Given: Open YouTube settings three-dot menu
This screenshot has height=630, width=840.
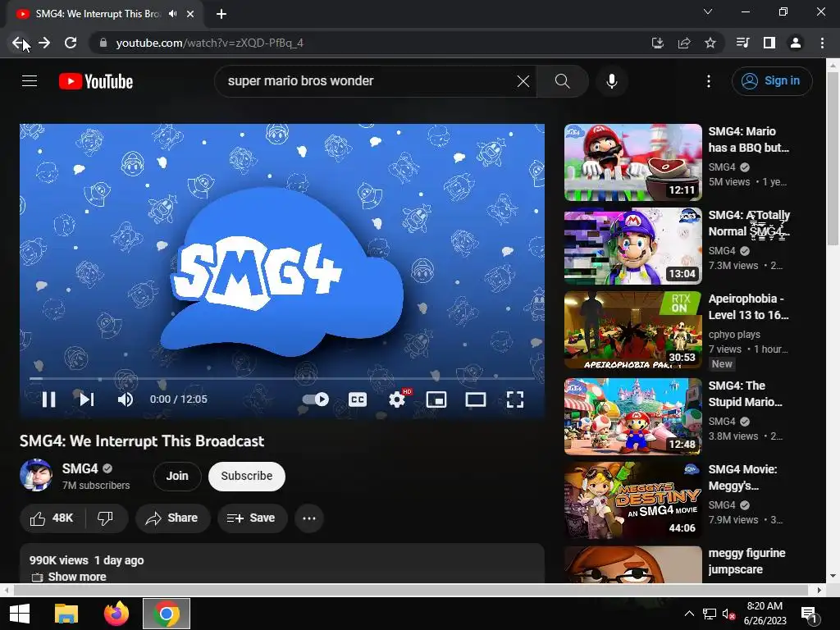Looking at the screenshot, I should pos(708,81).
